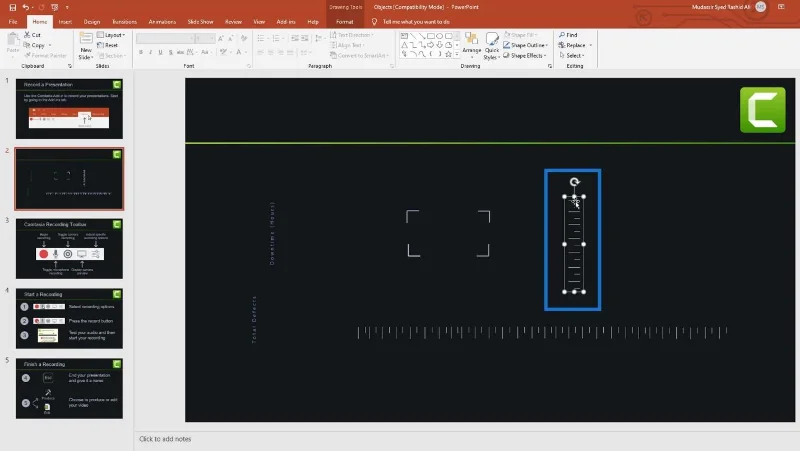
Task: Expand the font name combo box
Action: point(192,38)
